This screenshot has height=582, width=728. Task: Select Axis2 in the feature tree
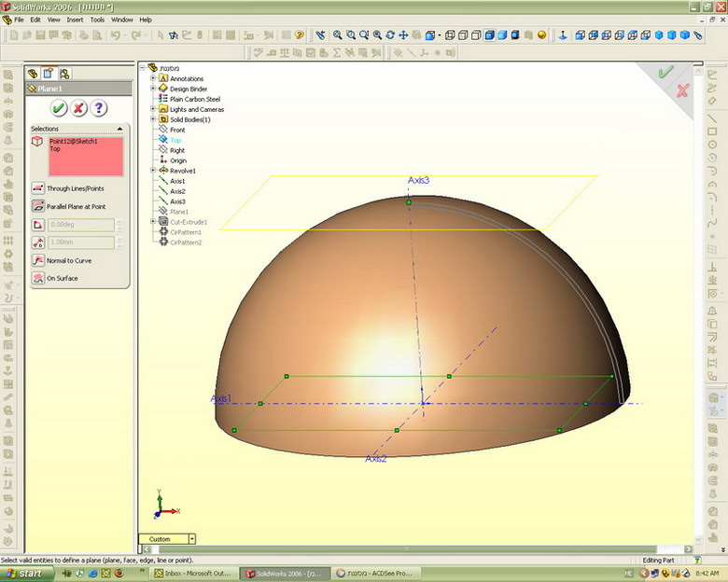tap(177, 191)
